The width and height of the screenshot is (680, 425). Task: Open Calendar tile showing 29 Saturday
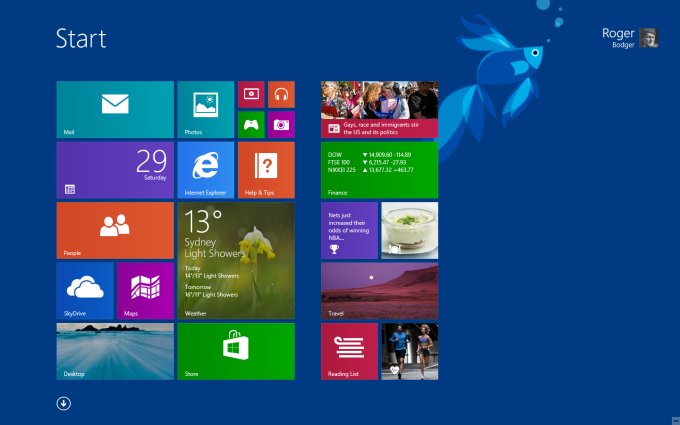[x=115, y=170]
